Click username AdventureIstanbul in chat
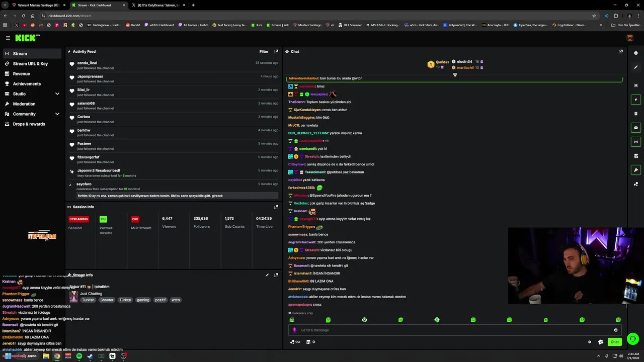The image size is (644, 362). coord(303,78)
